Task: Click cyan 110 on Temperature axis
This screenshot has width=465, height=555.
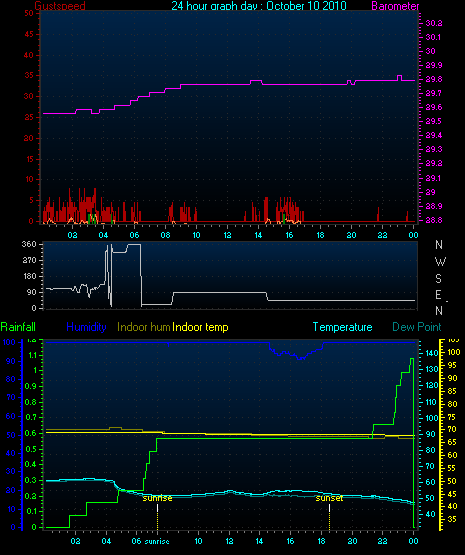Action: tap(431, 402)
